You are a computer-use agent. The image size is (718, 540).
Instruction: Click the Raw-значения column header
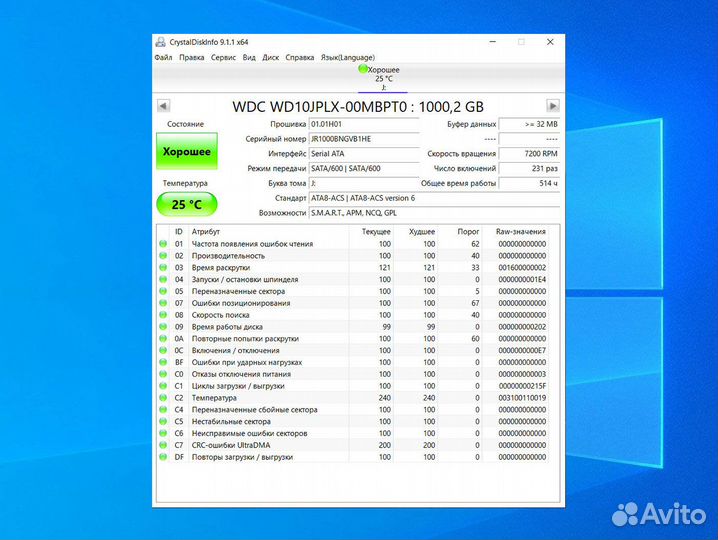[515, 232]
